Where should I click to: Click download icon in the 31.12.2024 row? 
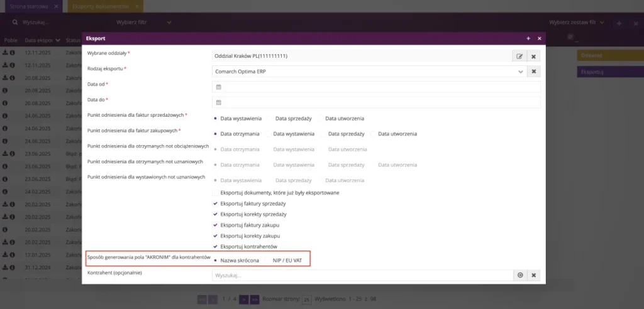5,267
